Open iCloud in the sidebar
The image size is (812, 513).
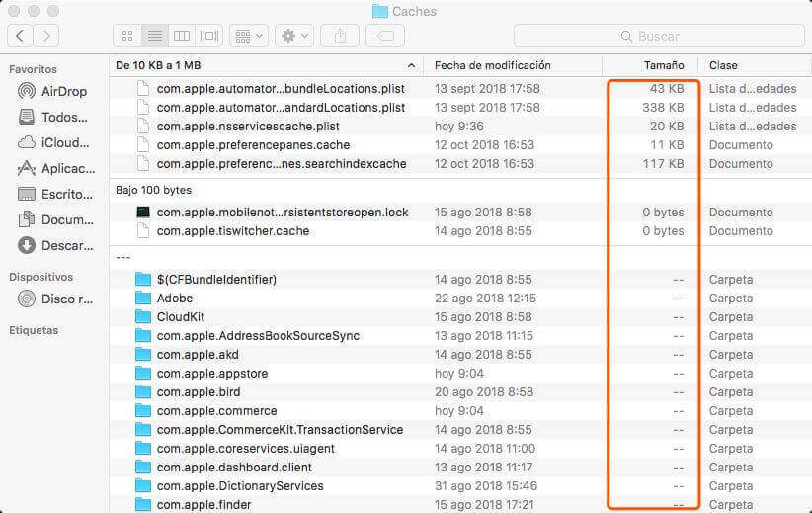[51, 142]
